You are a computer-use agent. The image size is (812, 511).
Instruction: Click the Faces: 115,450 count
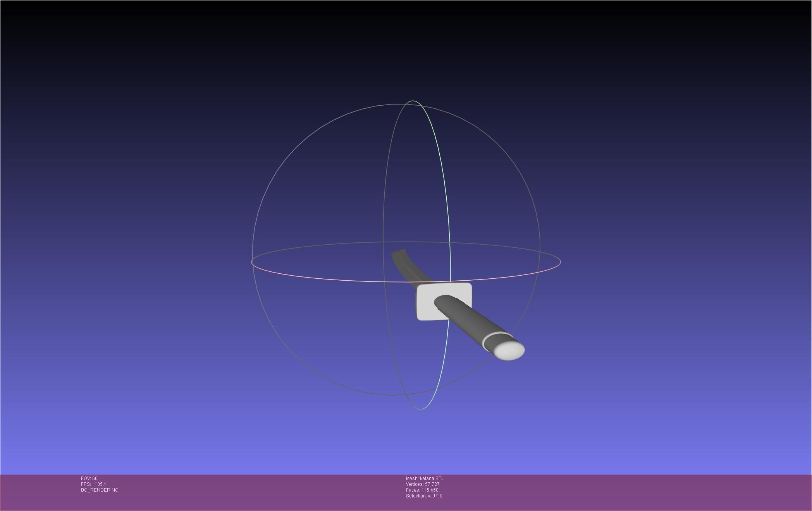(422, 490)
